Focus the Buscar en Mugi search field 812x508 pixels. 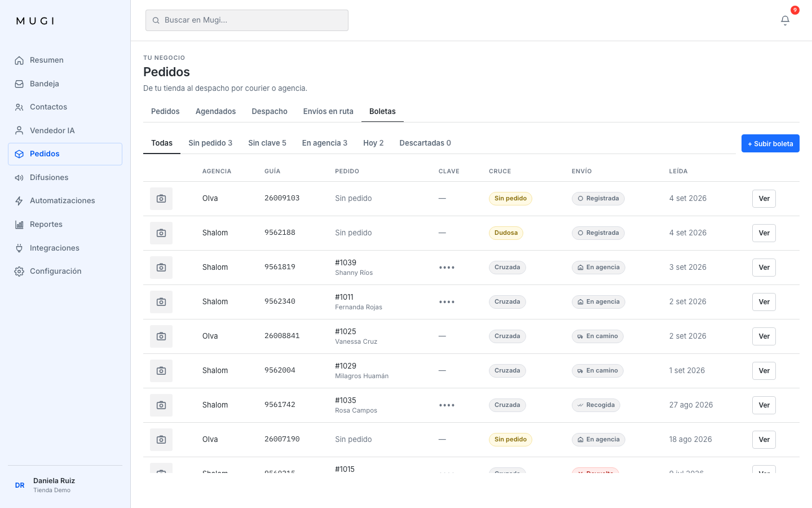click(x=247, y=20)
